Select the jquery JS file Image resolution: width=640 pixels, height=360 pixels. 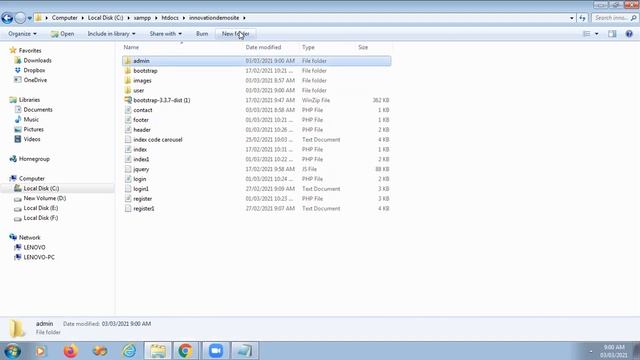256,169
